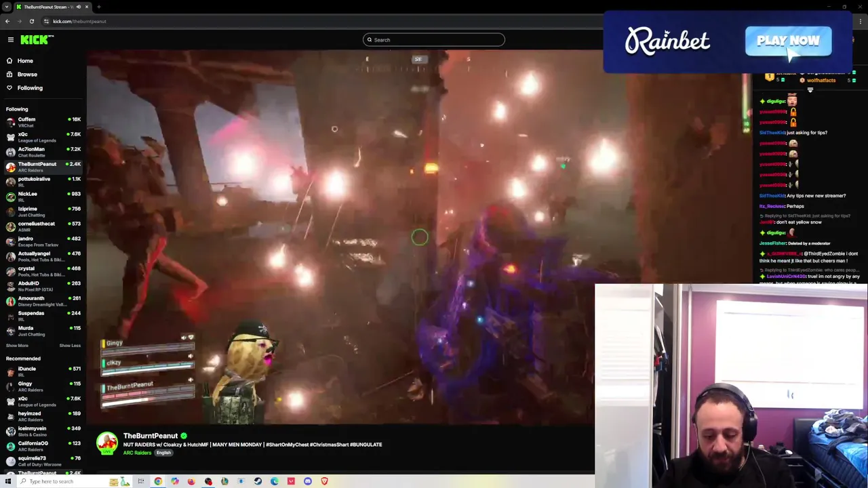Viewport: 868px width, 488px height.
Task: Open Izipirme Just Chatting channel
Action: pos(43,211)
